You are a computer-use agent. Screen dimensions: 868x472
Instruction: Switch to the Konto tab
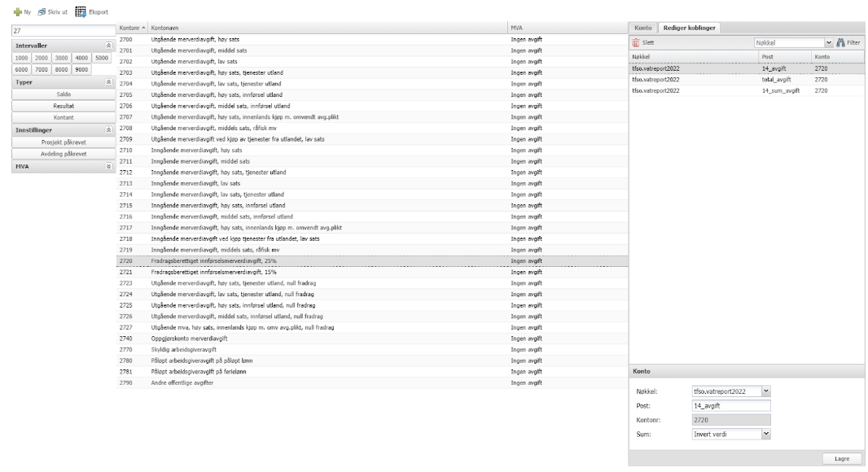[642, 28]
